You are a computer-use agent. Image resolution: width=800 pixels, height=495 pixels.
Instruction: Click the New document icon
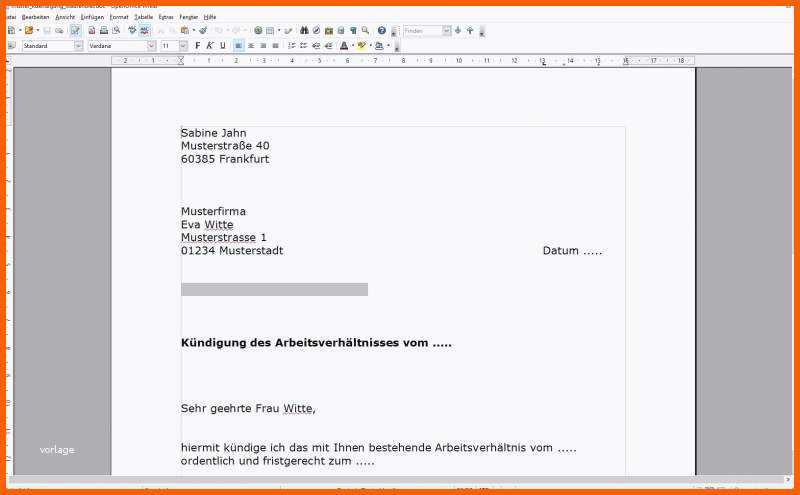[11, 31]
